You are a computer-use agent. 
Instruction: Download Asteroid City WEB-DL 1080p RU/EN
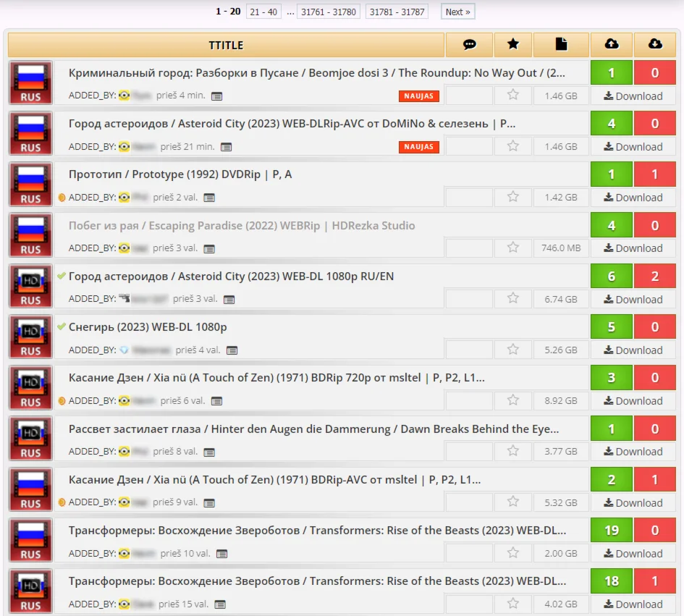633,299
